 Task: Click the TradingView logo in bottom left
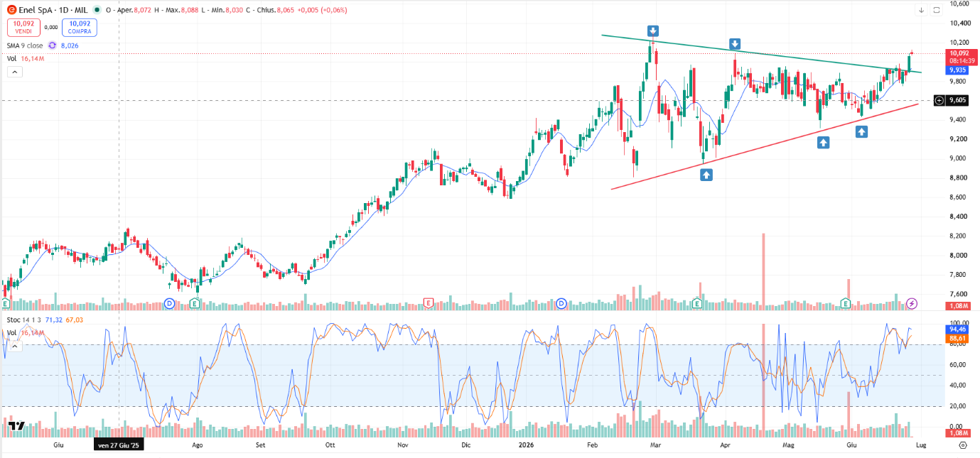click(x=16, y=426)
